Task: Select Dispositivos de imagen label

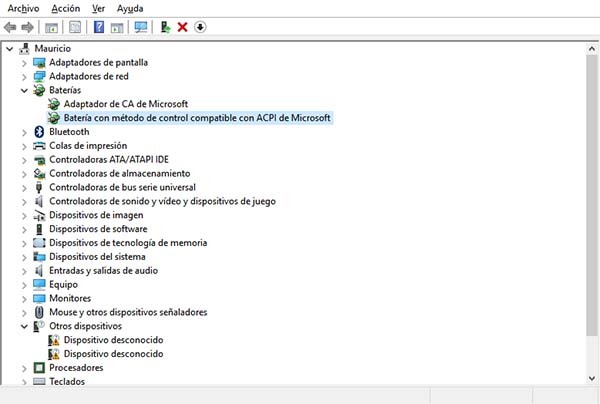Action: coord(96,215)
